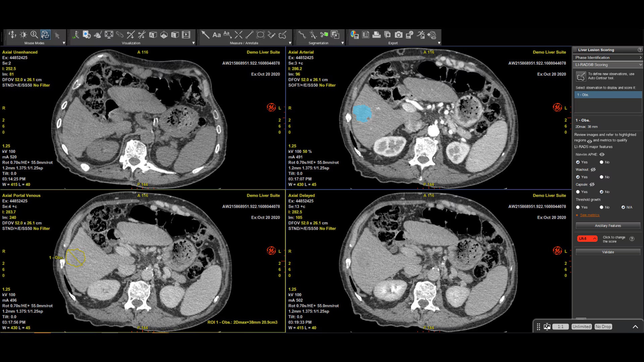
Task: Open the Measure / Annotate group menu
Action: coord(290,43)
